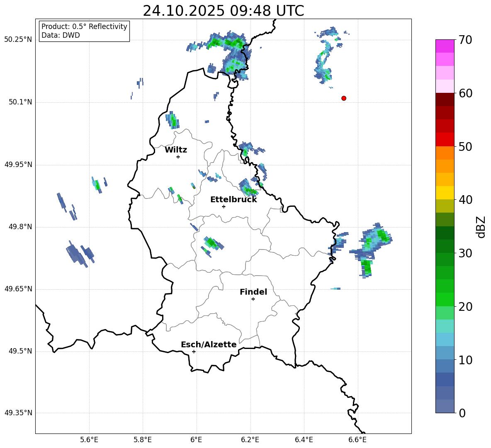Screen dimensions: 491x448
Task: Click the 6.2°E longitude label
Action: (x=250, y=440)
